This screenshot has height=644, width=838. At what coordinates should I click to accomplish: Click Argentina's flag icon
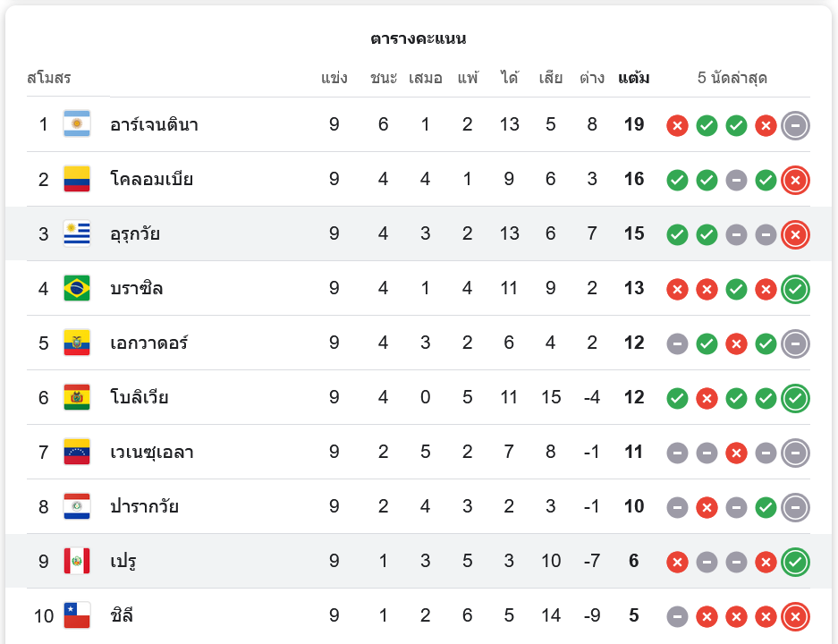click(x=77, y=124)
